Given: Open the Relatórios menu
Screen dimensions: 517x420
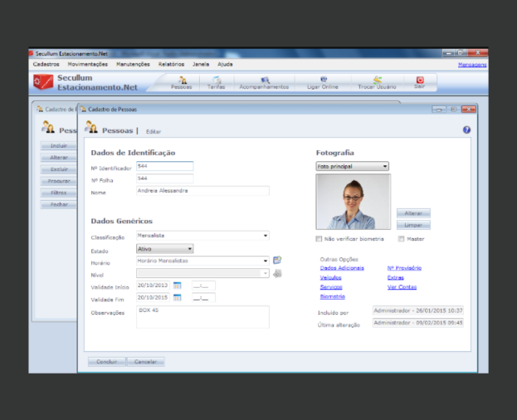Looking at the screenshot, I should click(x=171, y=64).
